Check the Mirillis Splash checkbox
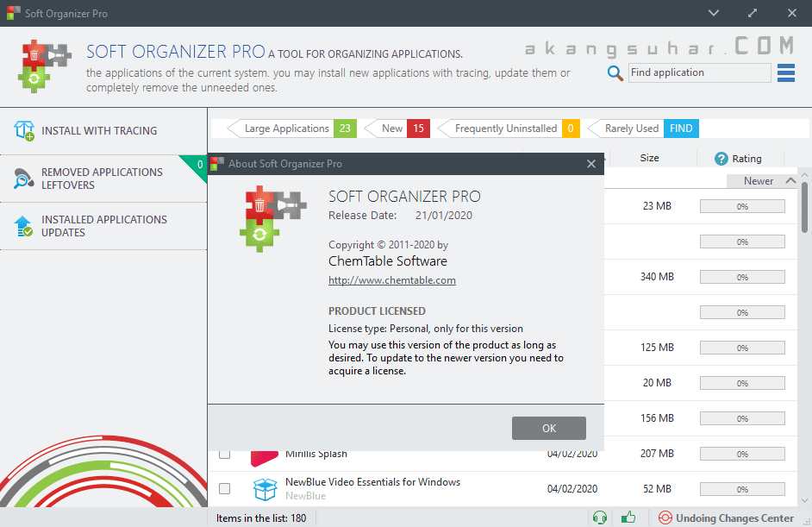This screenshot has height=527, width=812. click(x=224, y=454)
